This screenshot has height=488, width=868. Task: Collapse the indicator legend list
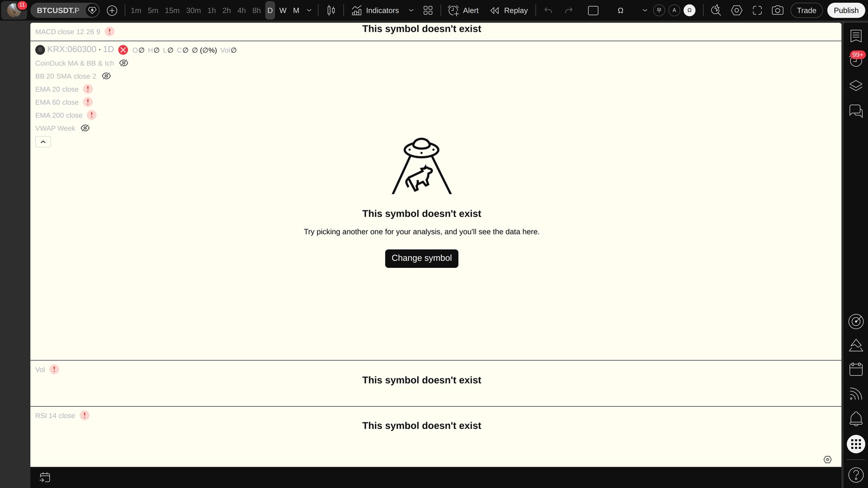43,142
